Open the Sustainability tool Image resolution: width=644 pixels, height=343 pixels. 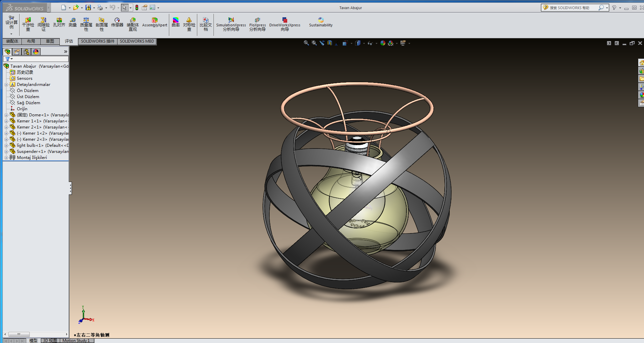(x=321, y=22)
